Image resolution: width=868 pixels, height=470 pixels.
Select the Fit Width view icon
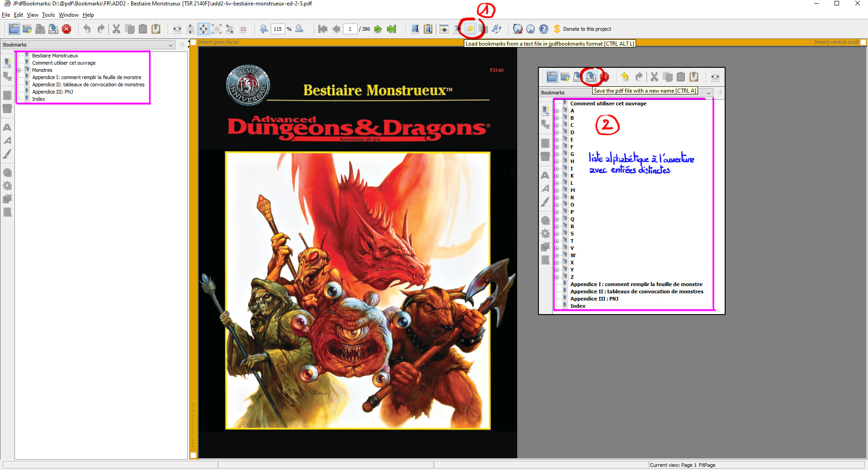[x=177, y=29]
